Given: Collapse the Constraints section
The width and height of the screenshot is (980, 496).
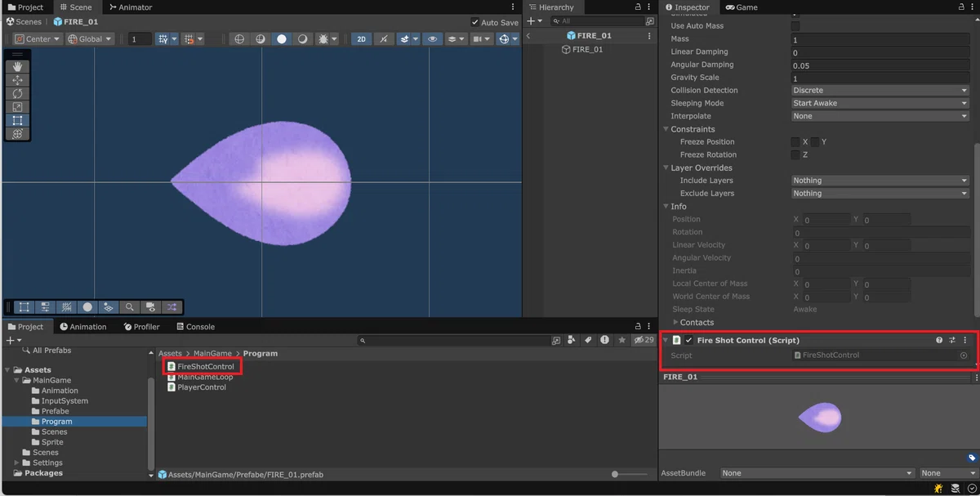Looking at the screenshot, I should [666, 129].
